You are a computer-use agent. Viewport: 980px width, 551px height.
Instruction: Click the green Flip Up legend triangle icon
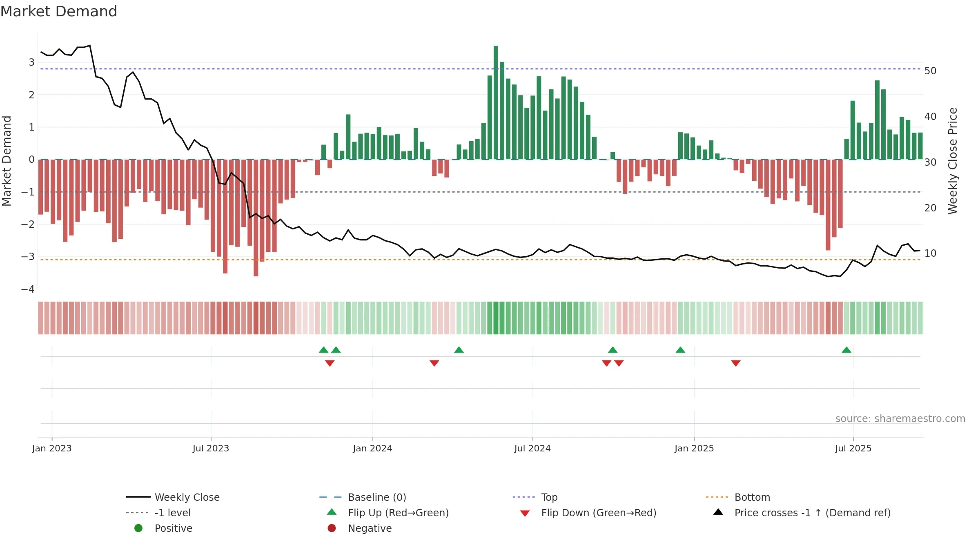click(x=332, y=512)
